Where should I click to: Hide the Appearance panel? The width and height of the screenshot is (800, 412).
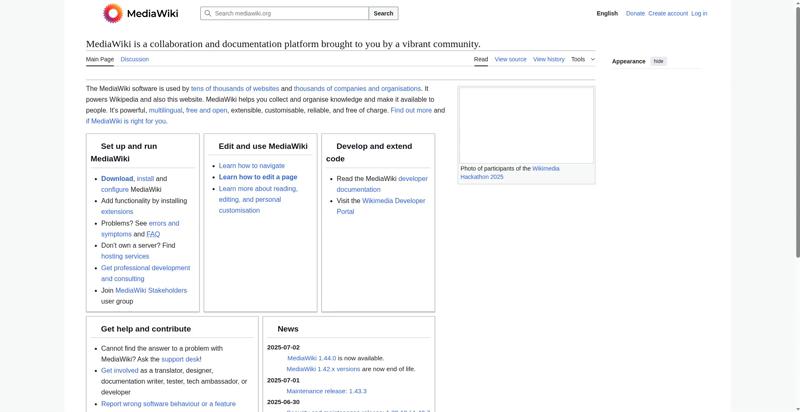point(659,61)
